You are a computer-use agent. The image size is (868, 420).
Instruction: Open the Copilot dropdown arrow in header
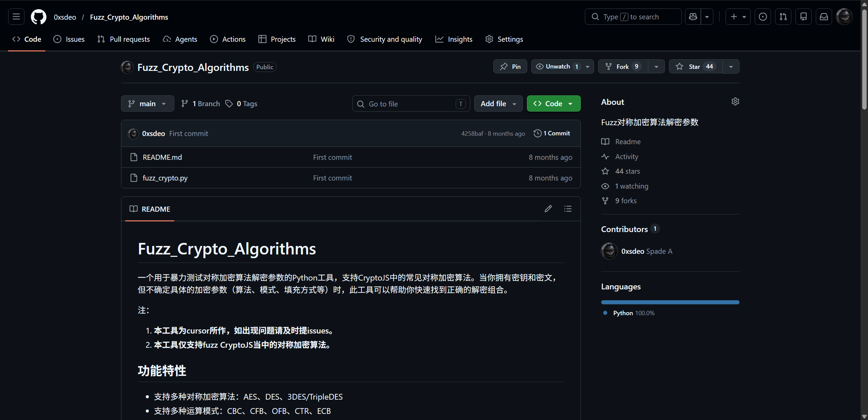707,17
